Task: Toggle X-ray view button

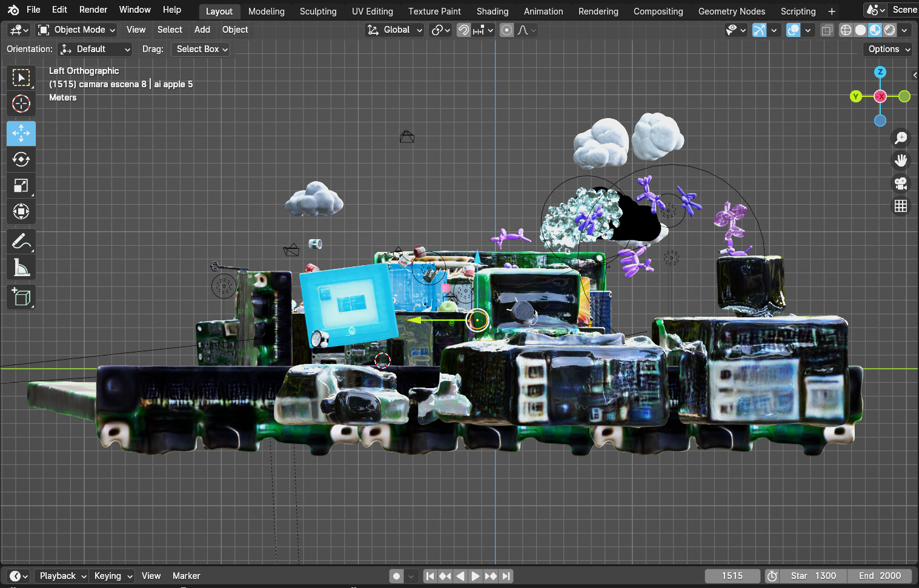Action: 827,30
